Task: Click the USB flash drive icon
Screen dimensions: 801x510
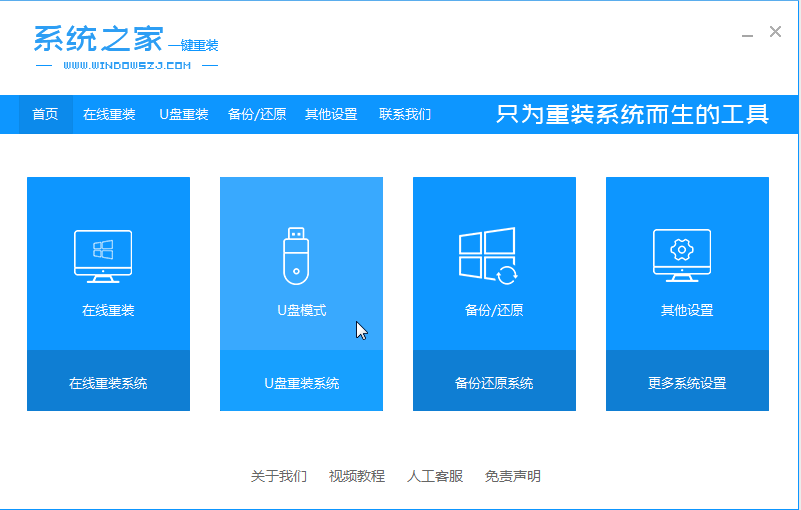Action: [x=296, y=256]
